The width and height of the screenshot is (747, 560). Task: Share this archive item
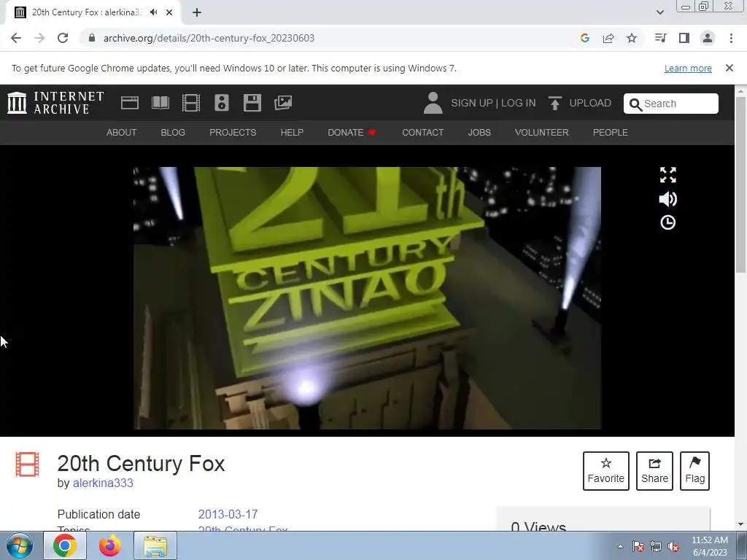pyautogui.click(x=654, y=471)
